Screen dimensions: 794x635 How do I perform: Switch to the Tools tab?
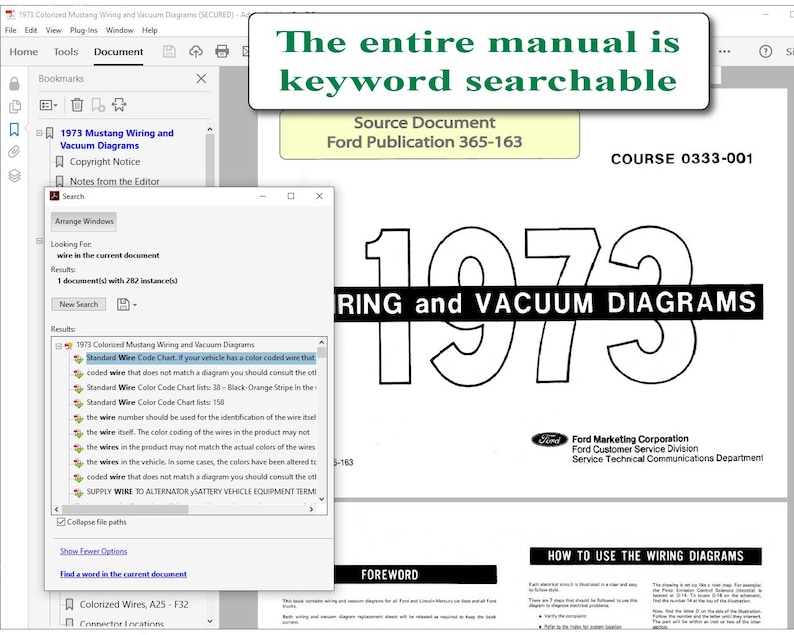pyautogui.click(x=66, y=52)
